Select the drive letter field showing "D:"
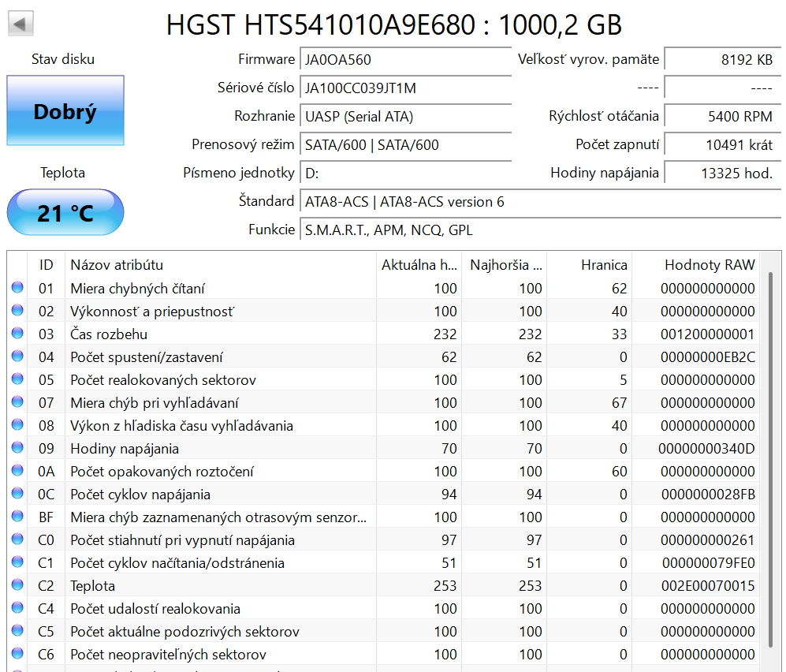This screenshot has height=672, width=786. pos(406,173)
